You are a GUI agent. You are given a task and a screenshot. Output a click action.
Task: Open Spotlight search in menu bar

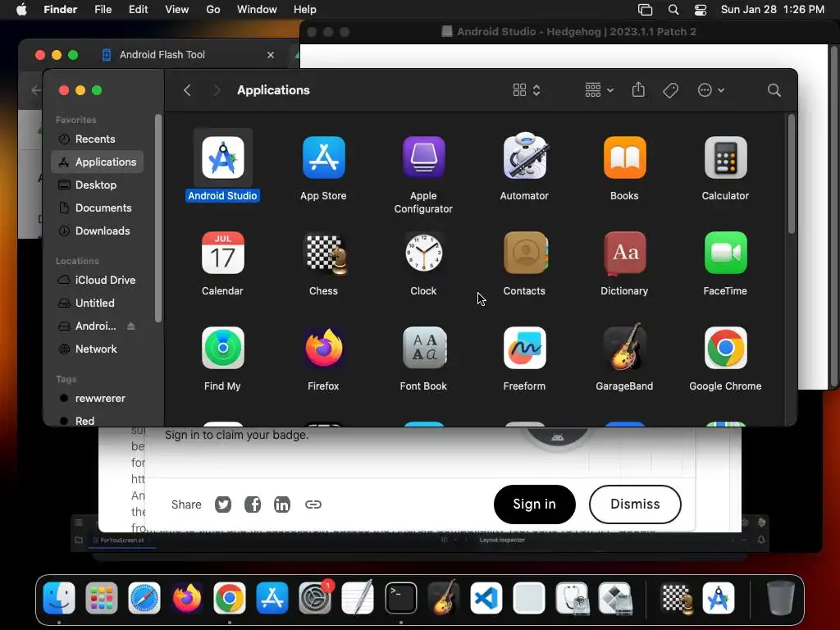pyautogui.click(x=673, y=10)
